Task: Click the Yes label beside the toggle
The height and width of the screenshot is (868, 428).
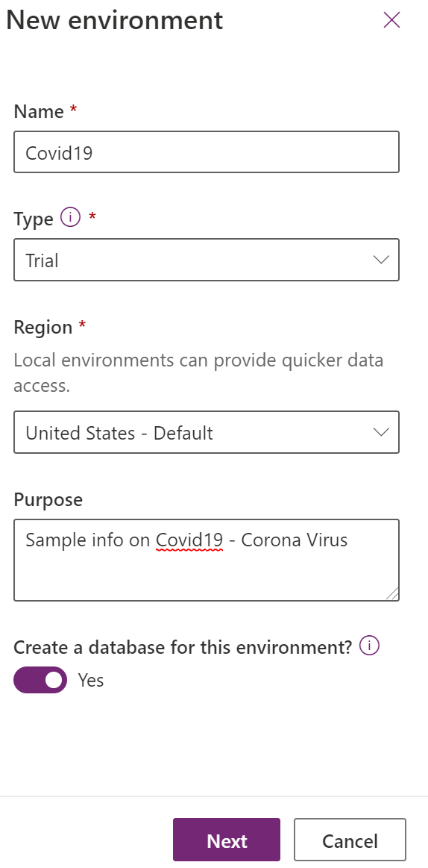Action: pyautogui.click(x=91, y=680)
